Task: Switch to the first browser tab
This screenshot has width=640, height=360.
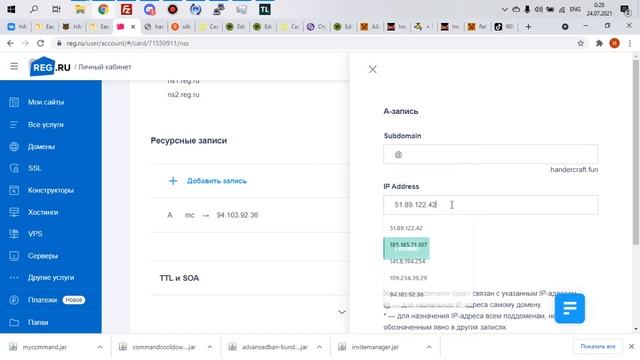Action: (x=17, y=27)
